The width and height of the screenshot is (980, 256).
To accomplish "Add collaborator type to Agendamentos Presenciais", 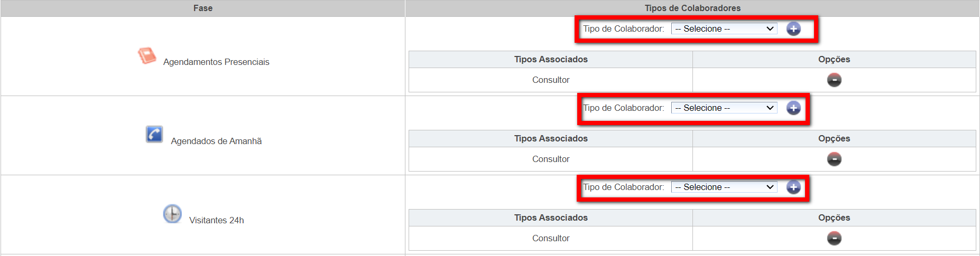I will point(793,29).
